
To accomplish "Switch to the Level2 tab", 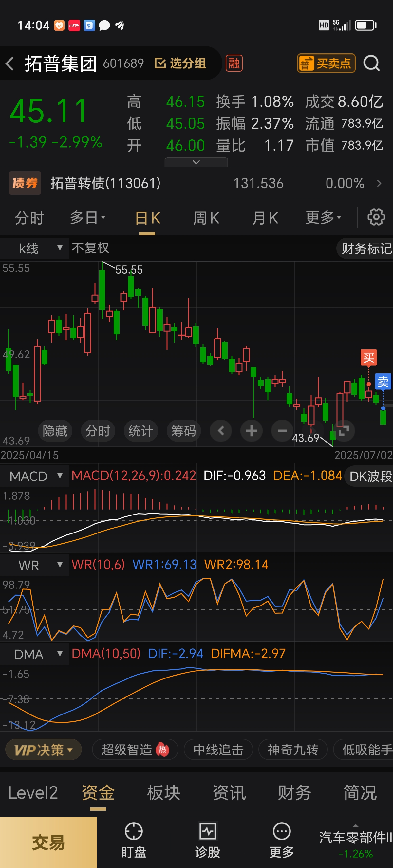I will pyautogui.click(x=33, y=792).
